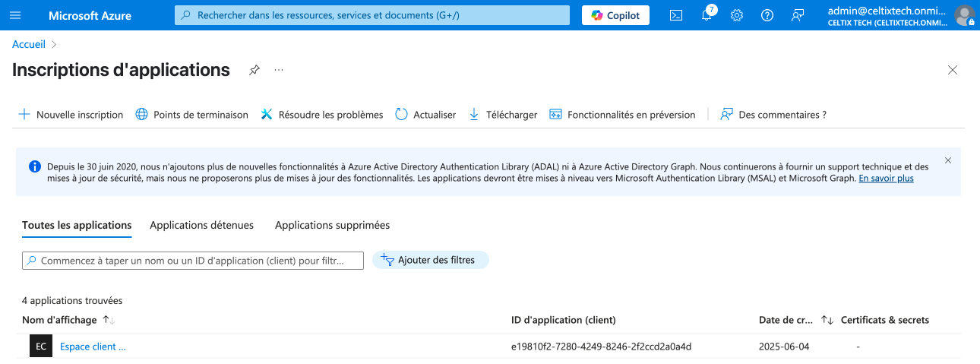This screenshot has width=980, height=364.
Task: Click Nouvelle inscription
Action: 71,115
